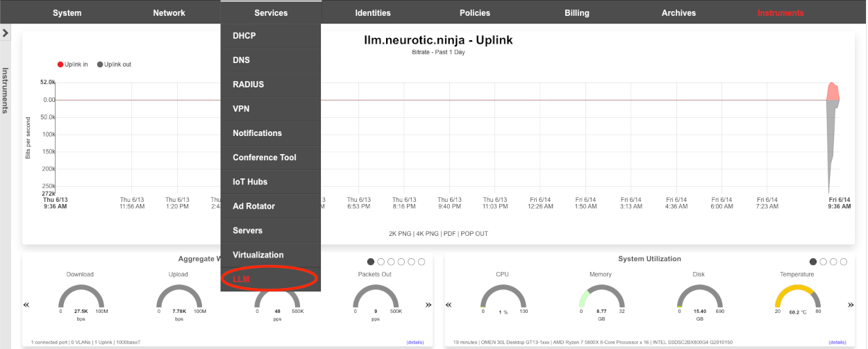
Task: Select Virtualization from the Services dropdown
Action: [258, 255]
